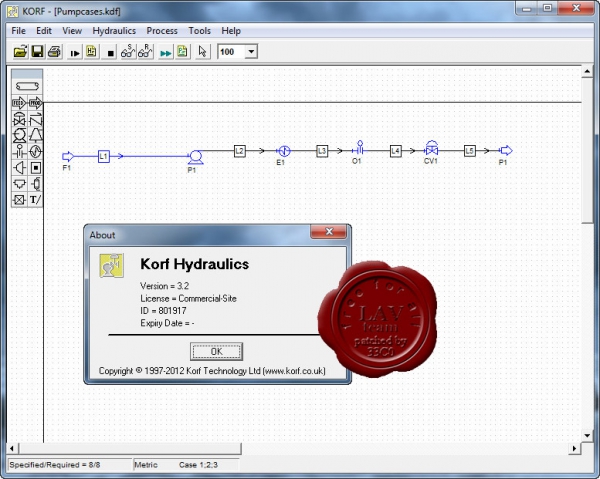Select the expander/reducer tool in palette
Image resolution: width=600 pixels, height=479 pixels.
click(19, 168)
